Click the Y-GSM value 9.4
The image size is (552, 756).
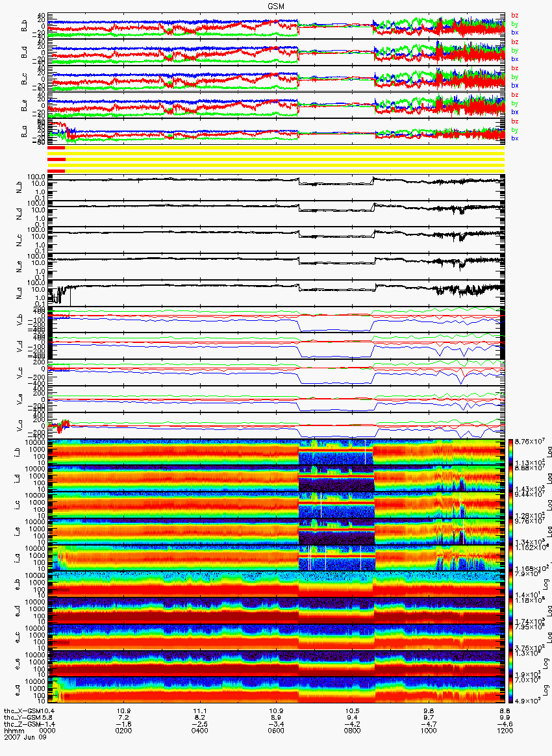353,718
